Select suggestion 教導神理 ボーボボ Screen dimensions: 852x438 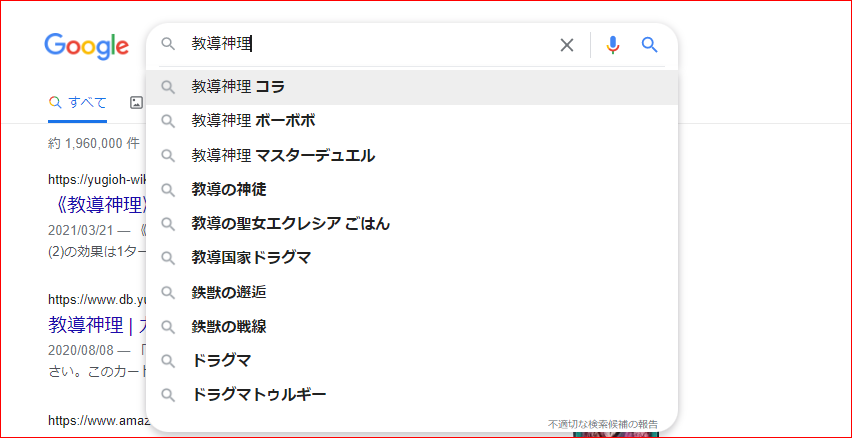click(253, 121)
